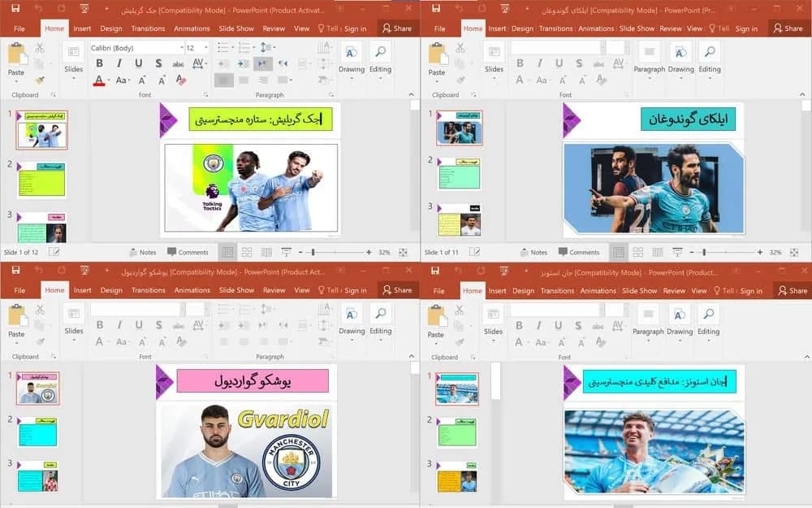Switch to Slide Sorter in Grealish window

(x=247, y=252)
